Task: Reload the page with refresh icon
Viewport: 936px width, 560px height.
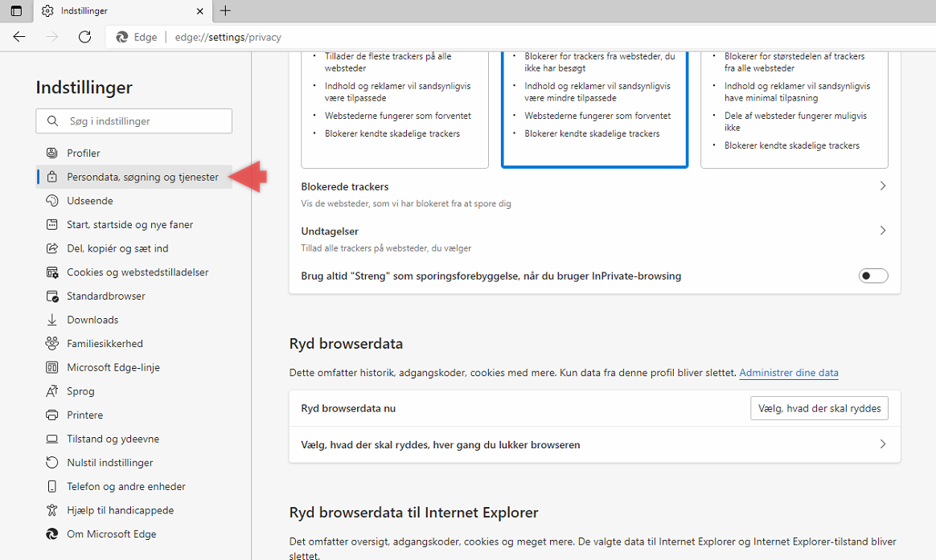Action: (84, 37)
